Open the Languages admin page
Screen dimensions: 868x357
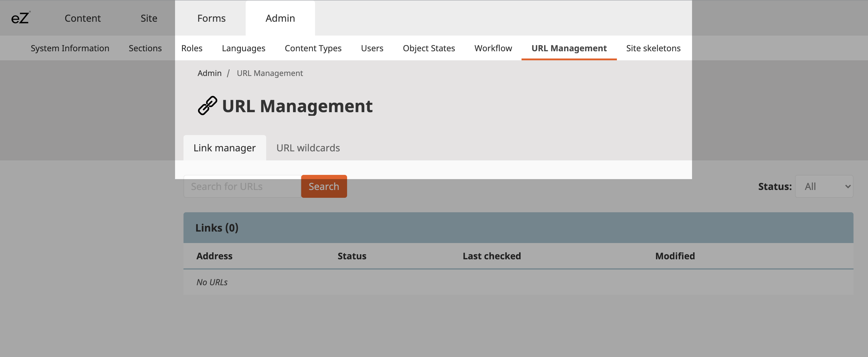[243, 48]
